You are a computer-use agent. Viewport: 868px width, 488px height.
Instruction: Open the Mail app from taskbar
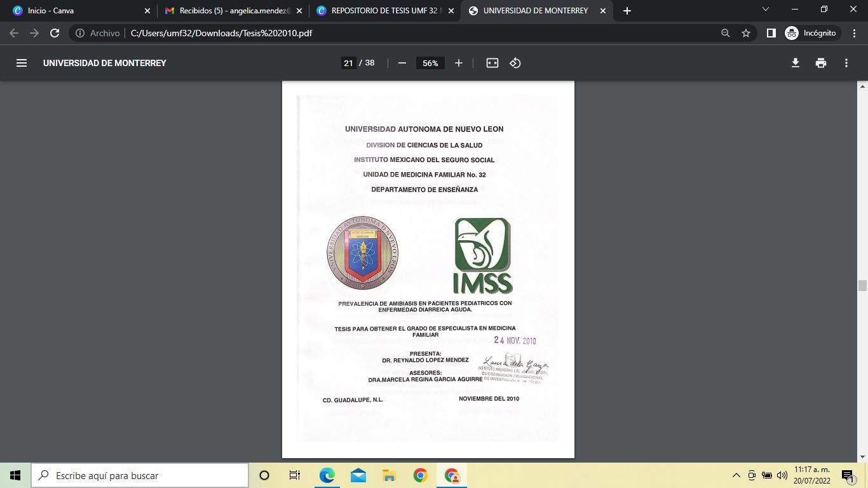[x=358, y=475]
